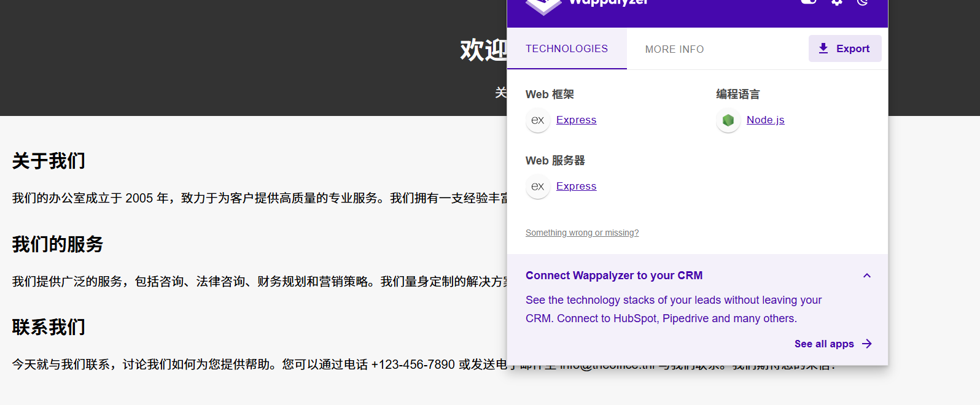The height and width of the screenshot is (405, 980).
Task: Export detected technologies
Action: coord(845,48)
